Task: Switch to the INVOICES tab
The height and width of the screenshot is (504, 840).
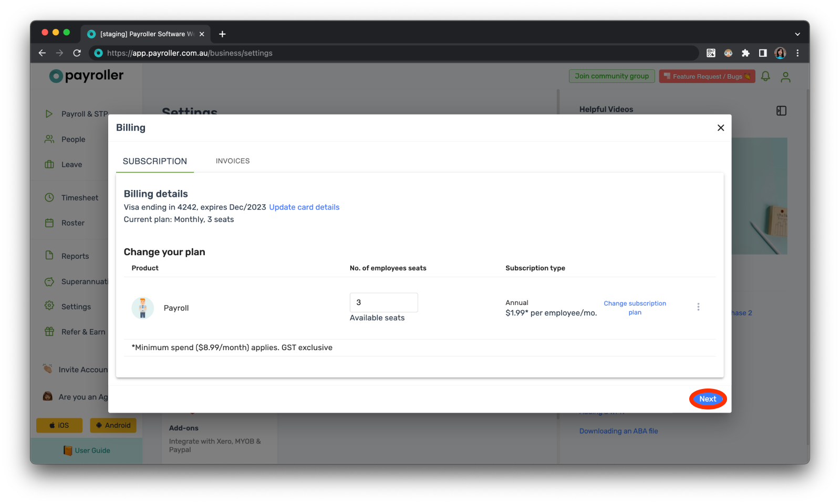Action: pos(233,161)
